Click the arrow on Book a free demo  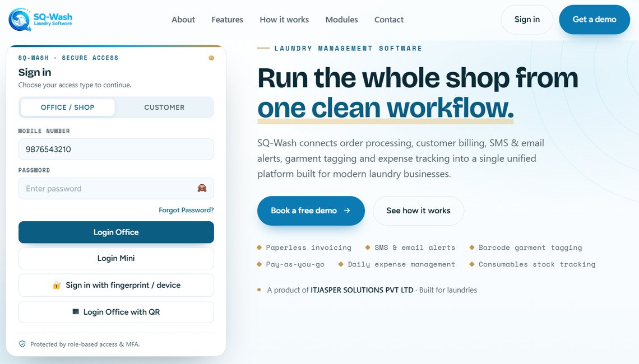[x=347, y=211]
